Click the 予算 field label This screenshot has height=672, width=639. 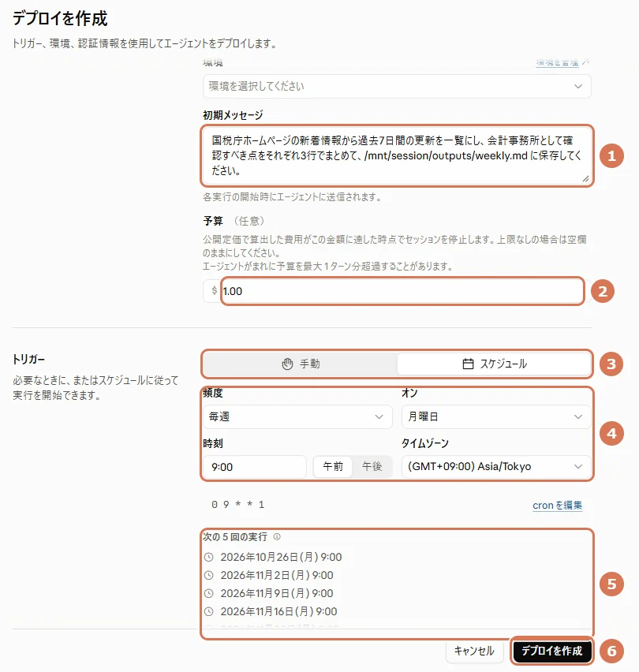click(213, 221)
